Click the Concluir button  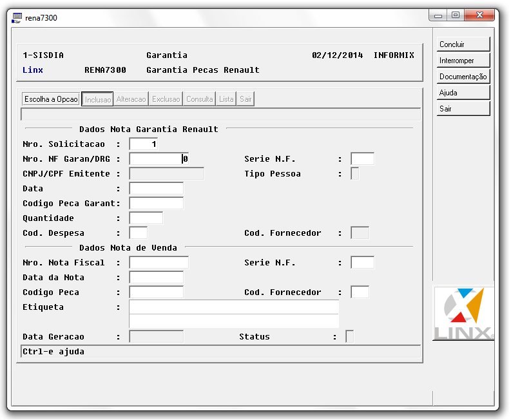(463, 44)
